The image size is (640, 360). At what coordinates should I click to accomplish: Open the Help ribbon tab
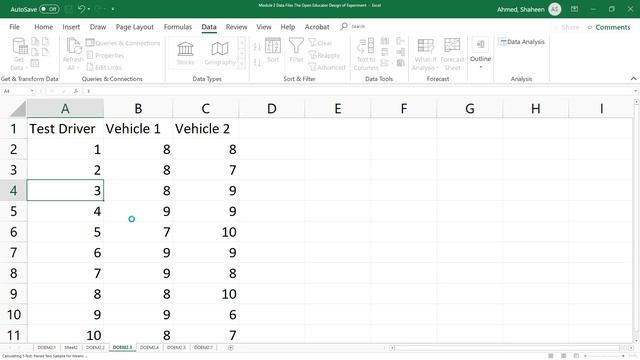tap(287, 27)
